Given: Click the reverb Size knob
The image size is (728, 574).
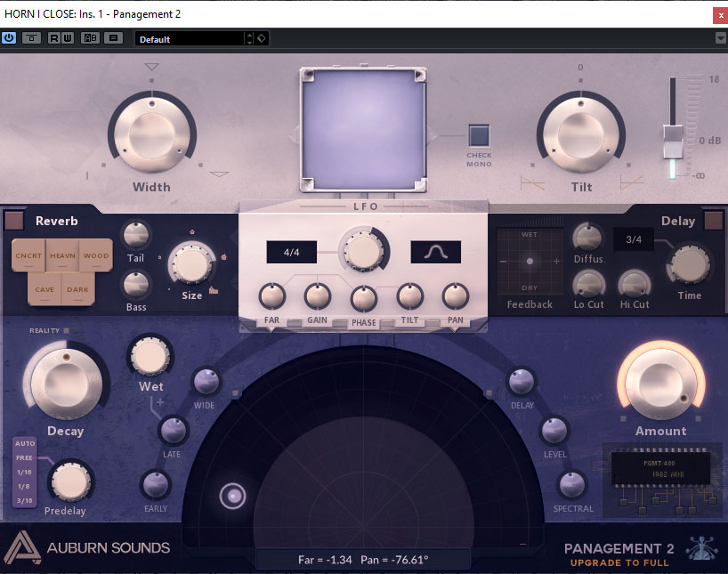Looking at the screenshot, I should [x=191, y=263].
